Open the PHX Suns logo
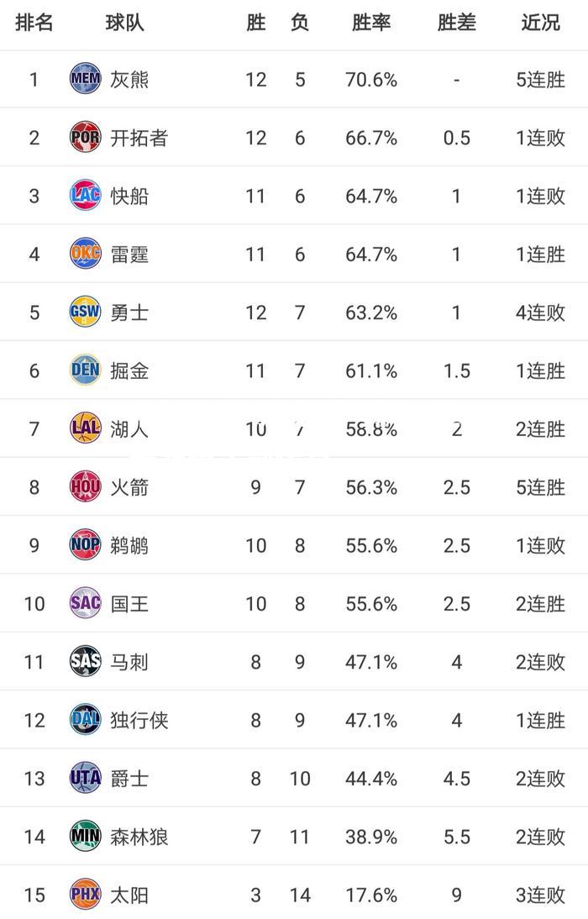The height and width of the screenshot is (919, 588). [86, 895]
